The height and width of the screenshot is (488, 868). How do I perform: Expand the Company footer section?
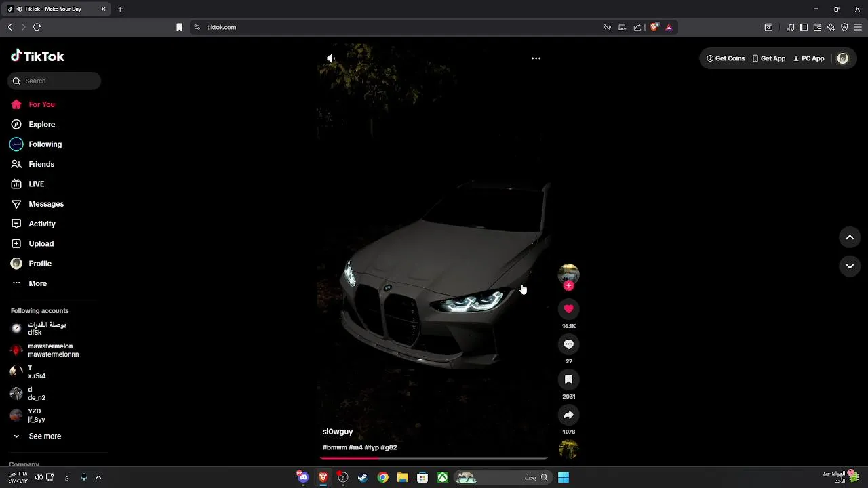pyautogui.click(x=24, y=464)
